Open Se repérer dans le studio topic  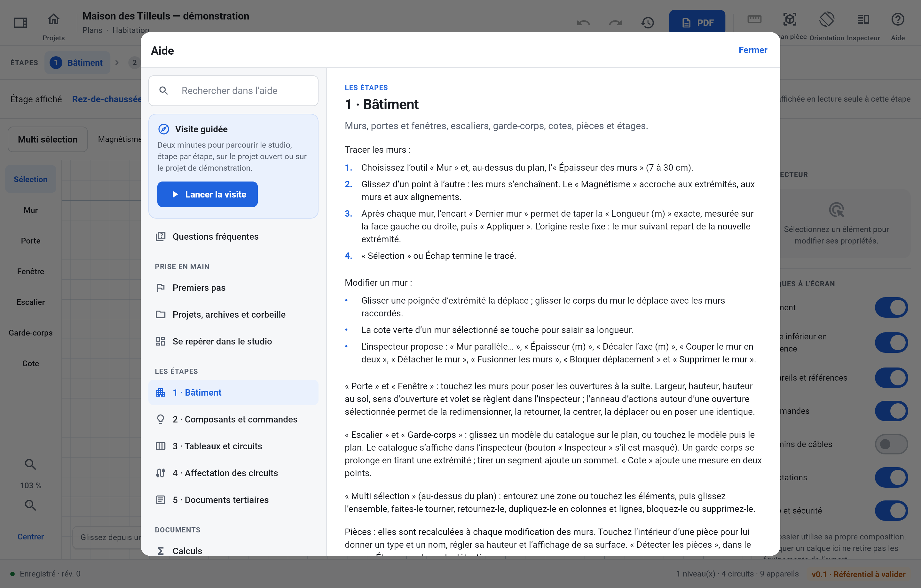[x=233, y=341]
